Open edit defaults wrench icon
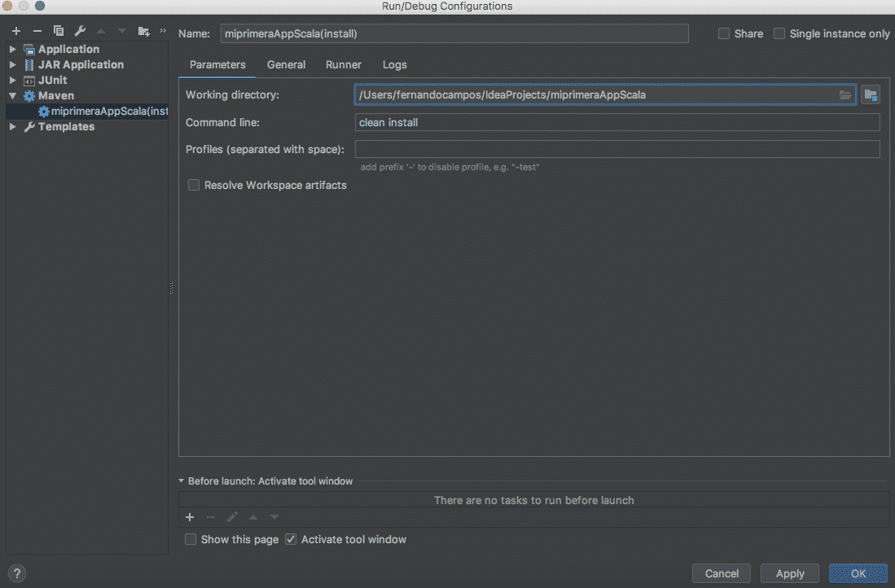Image resolution: width=895 pixels, height=588 pixels. coord(80,31)
